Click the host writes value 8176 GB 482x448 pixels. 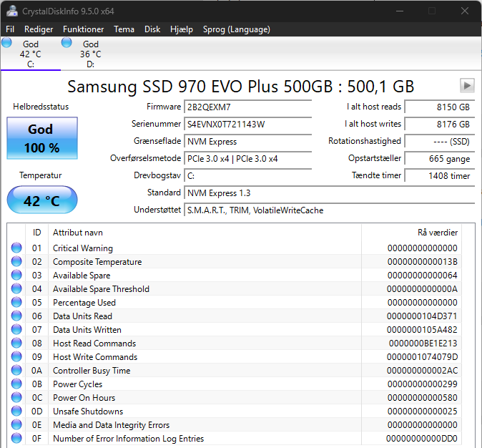(x=440, y=125)
